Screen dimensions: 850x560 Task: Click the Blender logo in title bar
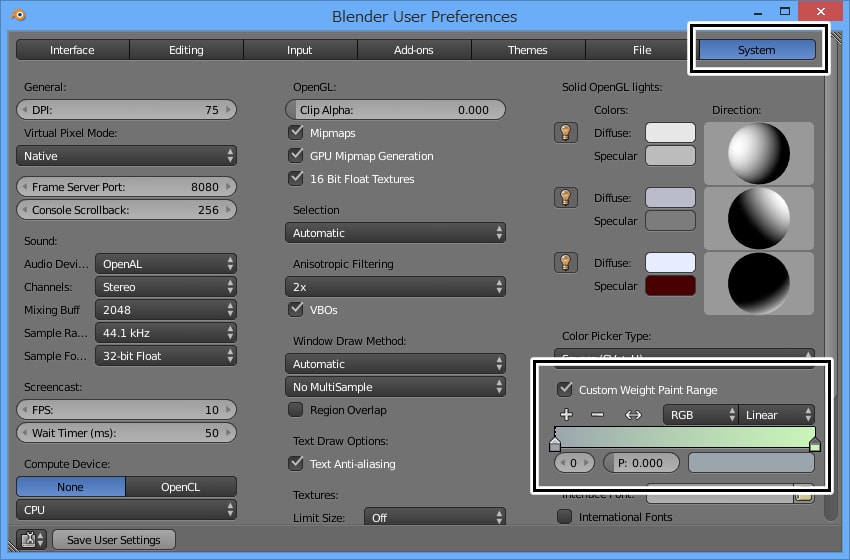click(x=19, y=15)
